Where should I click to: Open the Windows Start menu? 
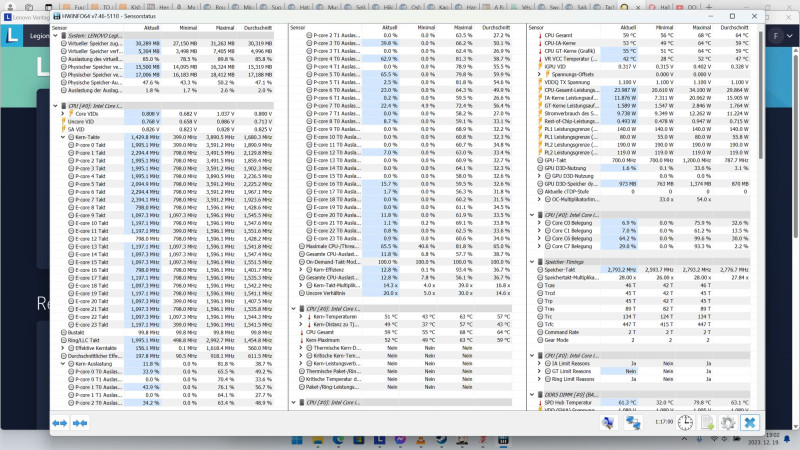[x=297, y=440]
